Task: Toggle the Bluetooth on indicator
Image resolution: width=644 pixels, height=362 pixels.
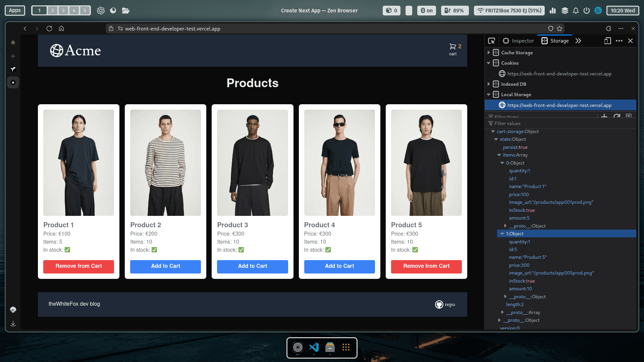Action: click(427, 10)
